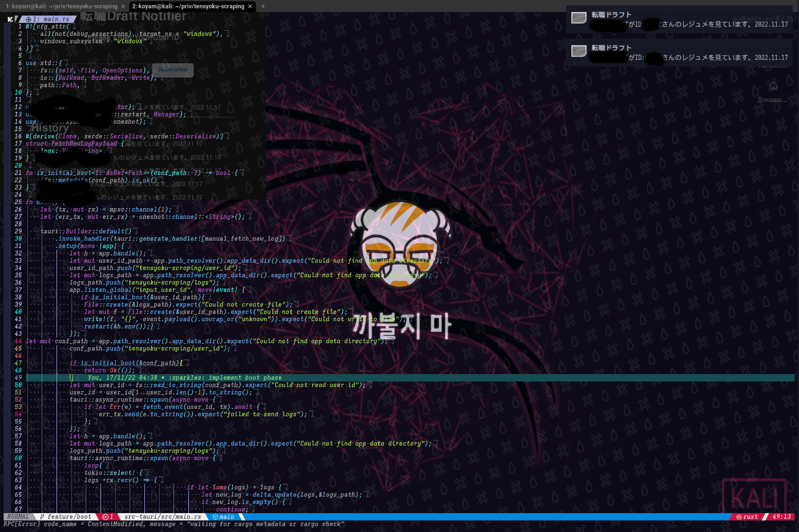
Task: Click the 'continue;' statement on line 67
Action: coord(232,509)
